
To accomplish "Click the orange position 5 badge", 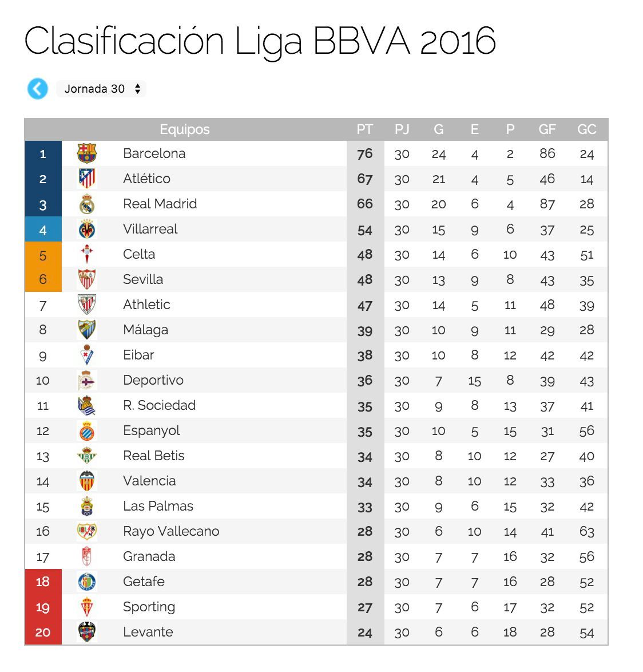I will pos(43,255).
